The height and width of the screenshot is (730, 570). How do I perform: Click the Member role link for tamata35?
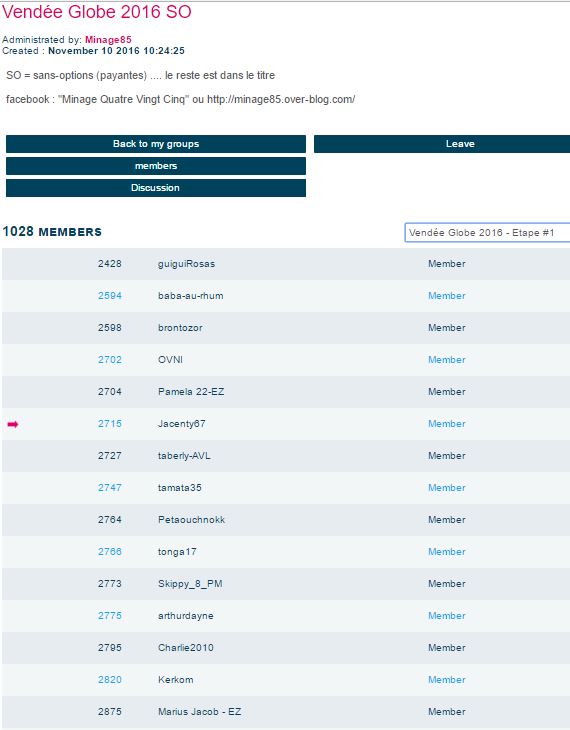pyautogui.click(x=447, y=488)
